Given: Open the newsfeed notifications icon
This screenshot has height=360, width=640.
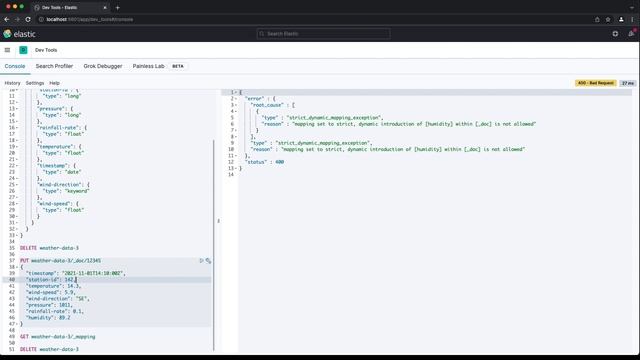Looking at the screenshot, I should tap(631, 34).
